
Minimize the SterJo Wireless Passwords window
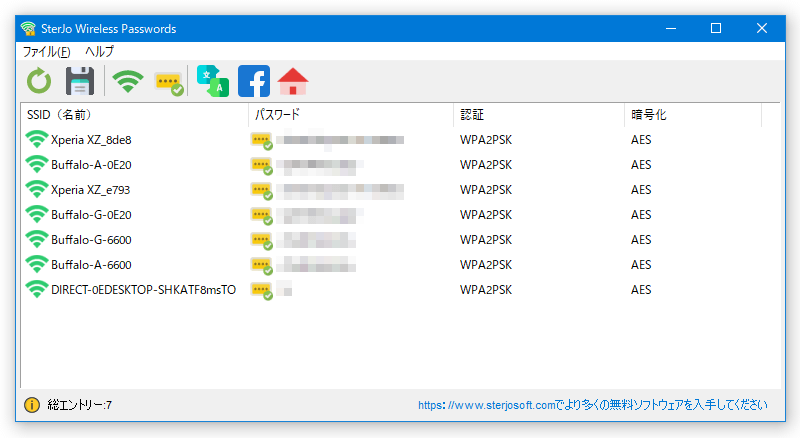(671, 29)
